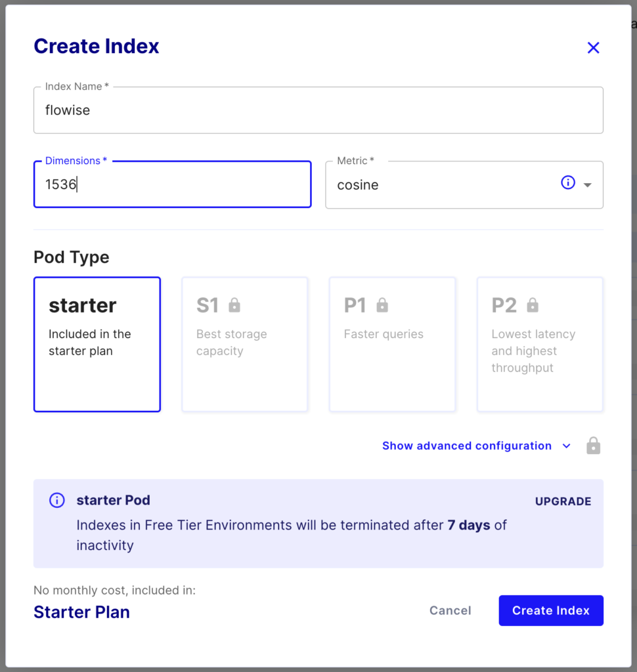Click the P2 pod lock icon

point(533,305)
